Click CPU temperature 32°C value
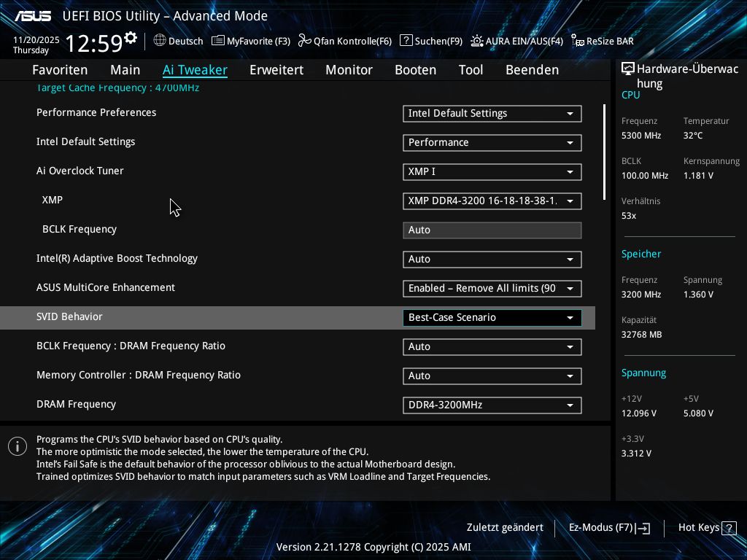 coord(693,136)
